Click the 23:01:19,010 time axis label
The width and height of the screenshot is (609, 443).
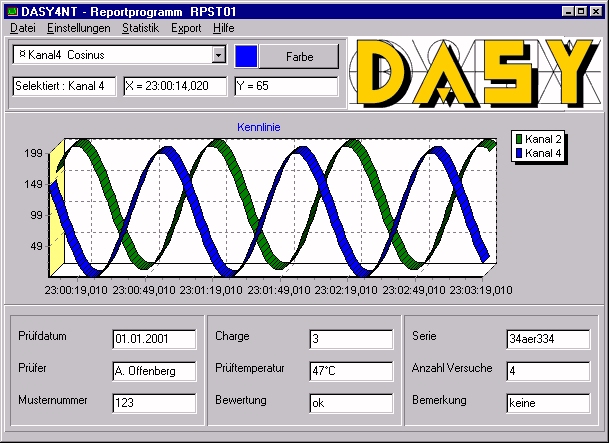coord(211,290)
